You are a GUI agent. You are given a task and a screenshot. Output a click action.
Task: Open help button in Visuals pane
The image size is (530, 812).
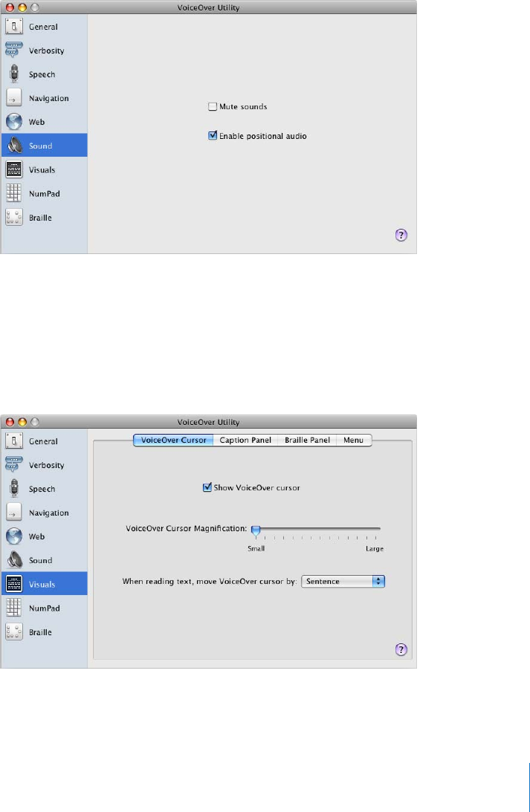[401, 649]
